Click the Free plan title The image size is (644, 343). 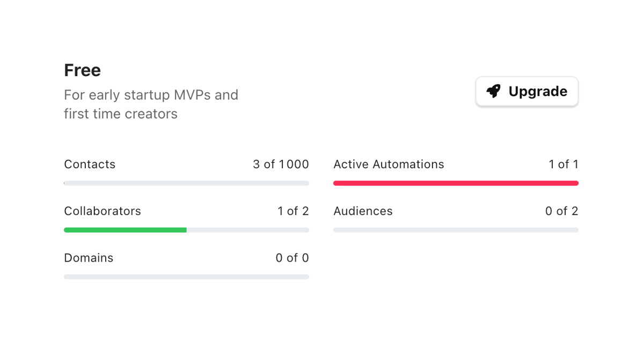click(82, 70)
